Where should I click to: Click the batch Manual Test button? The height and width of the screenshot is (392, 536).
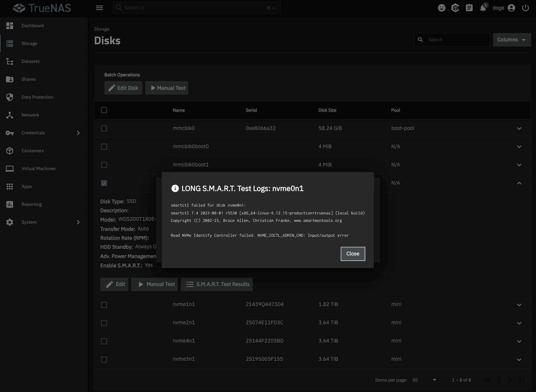click(x=167, y=88)
